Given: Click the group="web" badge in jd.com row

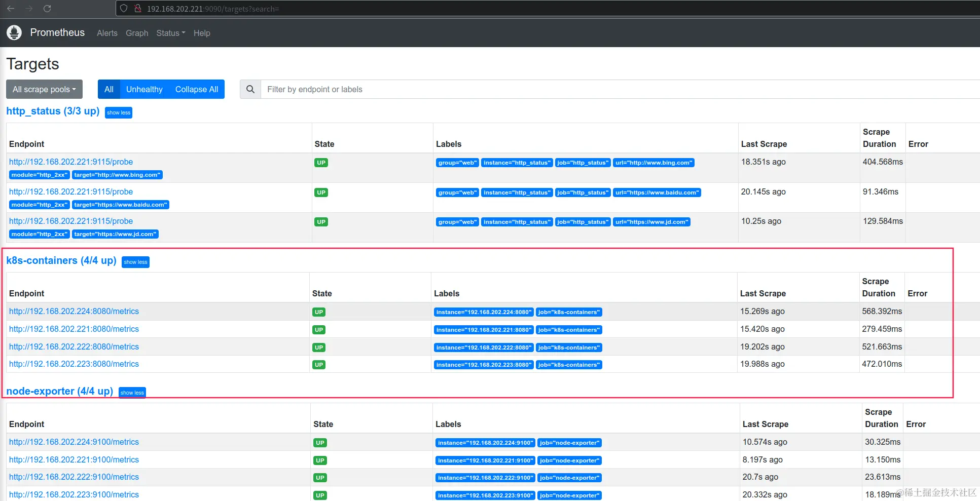Looking at the screenshot, I should (x=457, y=222).
